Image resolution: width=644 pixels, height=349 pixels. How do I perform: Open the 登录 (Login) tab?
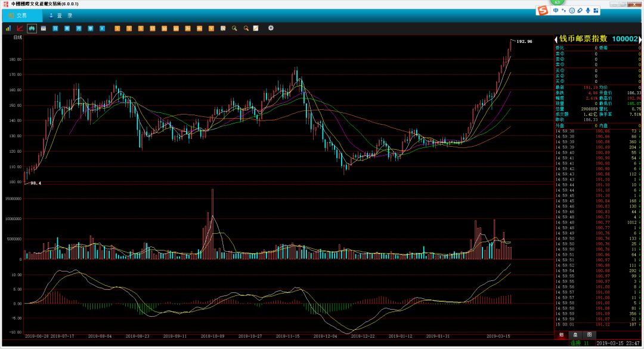(x=61, y=16)
